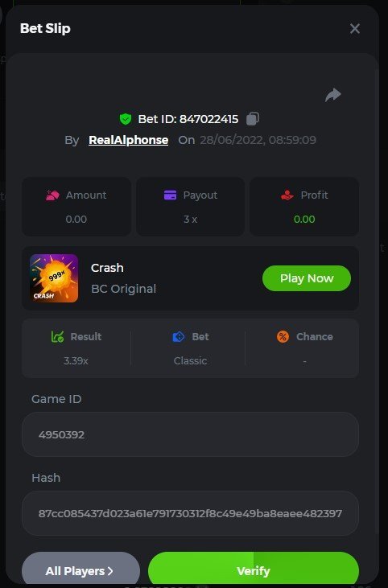Click the green Result chart icon

click(x=57, y=337)
